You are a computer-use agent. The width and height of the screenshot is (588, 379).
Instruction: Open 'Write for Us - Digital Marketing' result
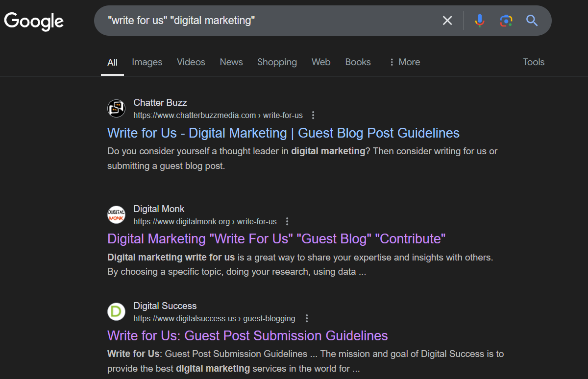283,133
